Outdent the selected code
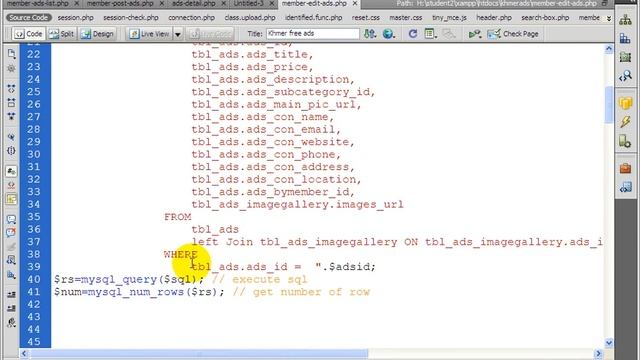The image size is (640, 360). pos(11,308)
